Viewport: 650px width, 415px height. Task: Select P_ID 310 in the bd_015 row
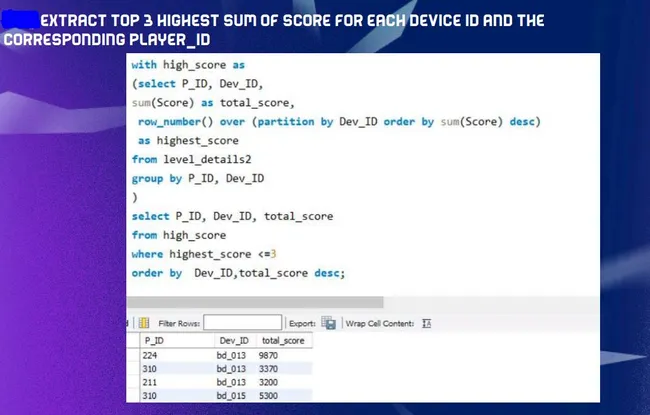tap(177, 396)
